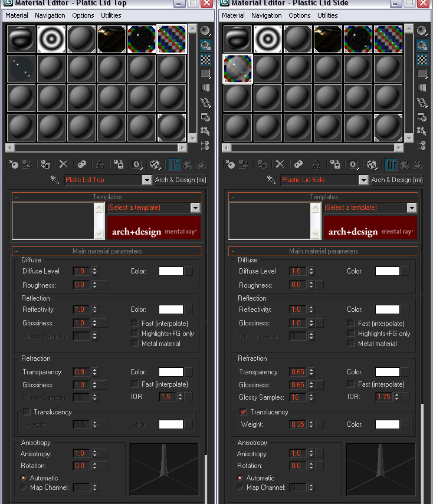Click eyedropper beside Plastic Lid Side name
433x504 pixels.
click(271, 180)
